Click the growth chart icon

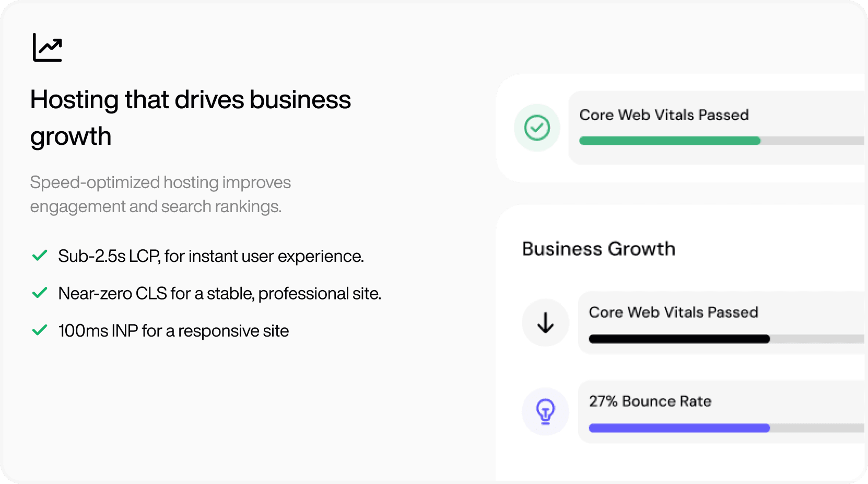coord(47,48)
